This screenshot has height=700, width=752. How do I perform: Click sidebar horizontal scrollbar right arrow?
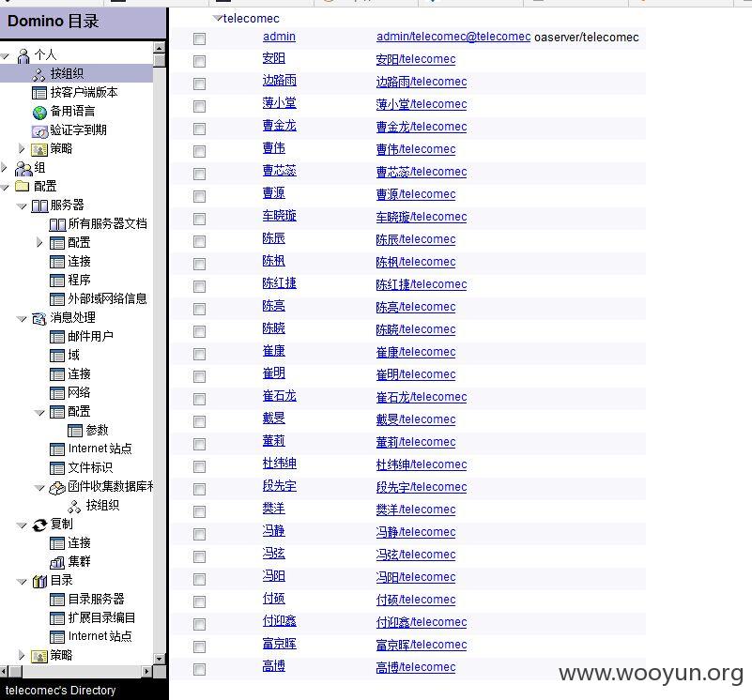147,672
